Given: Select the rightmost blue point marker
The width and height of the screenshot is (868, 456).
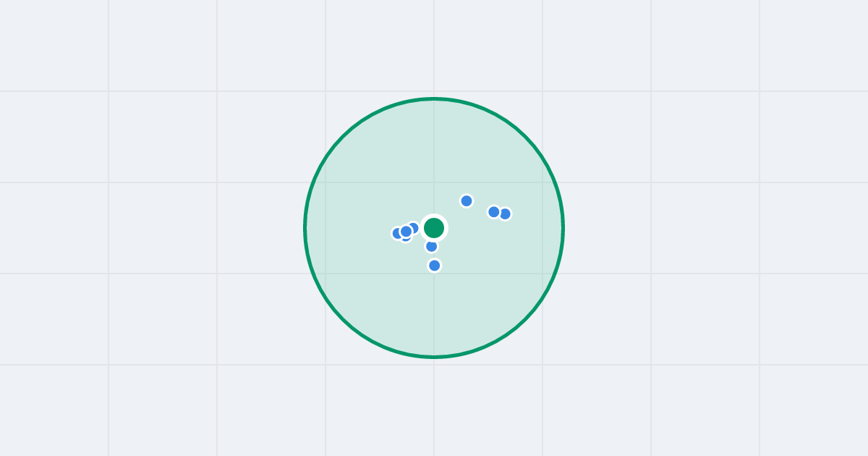Looking at the screenshot, I should pyautogui.click(x=505, y=214).
